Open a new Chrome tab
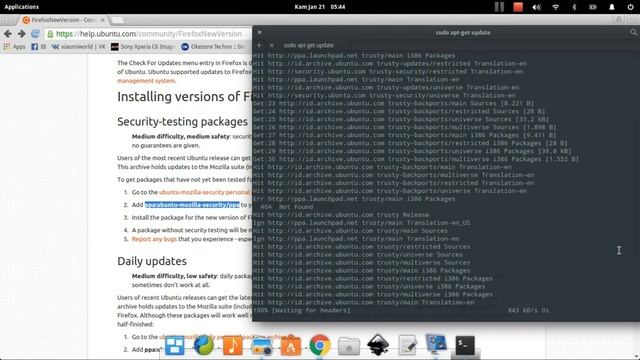This screenshot has height=360, width=640. coord(117,20)
